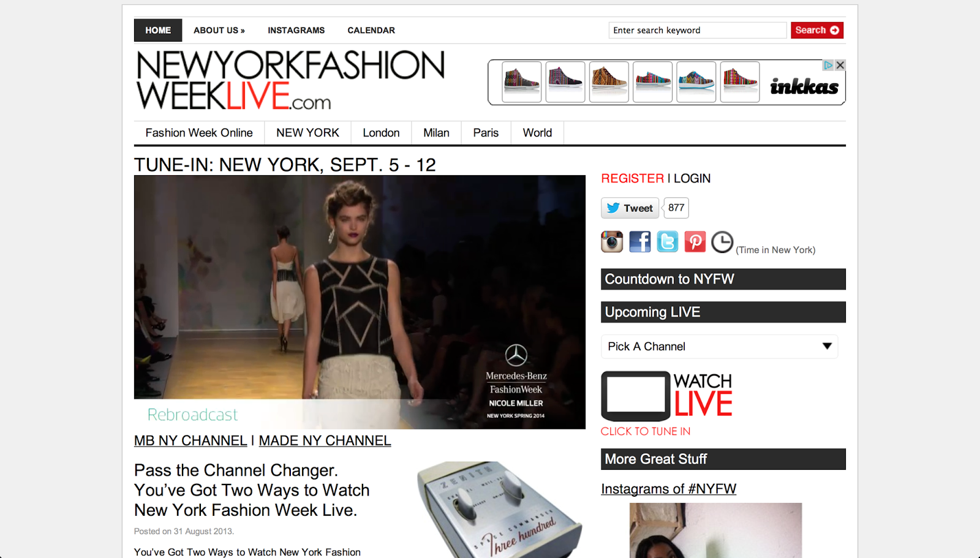Click the More Great Stuff header
This screenshot has height=558, width=980.
723,459
